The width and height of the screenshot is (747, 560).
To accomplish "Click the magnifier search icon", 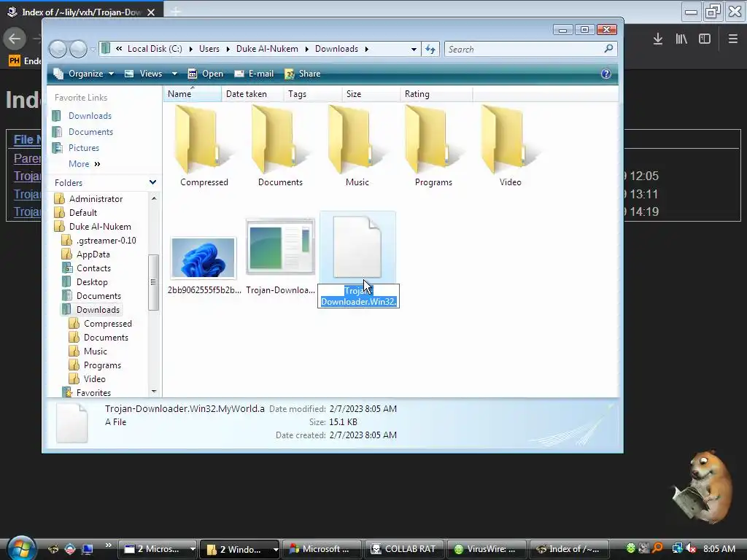I will tap(608, 49).
